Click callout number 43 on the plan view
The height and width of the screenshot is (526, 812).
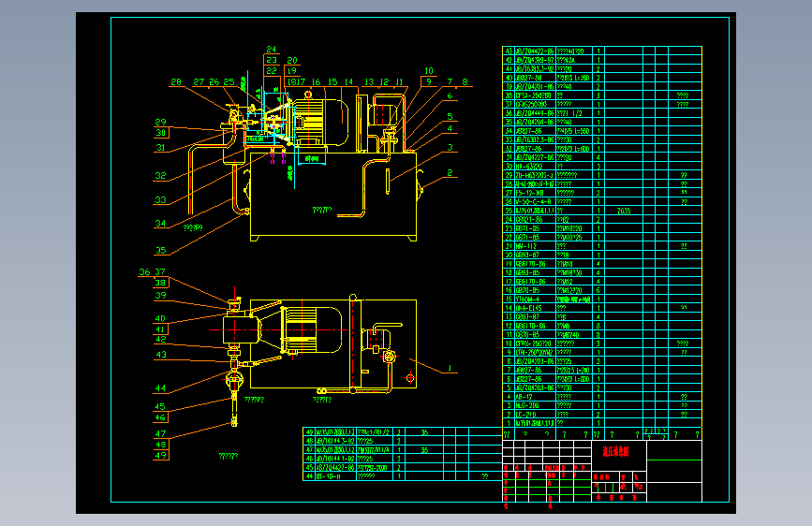click(160, 355)
